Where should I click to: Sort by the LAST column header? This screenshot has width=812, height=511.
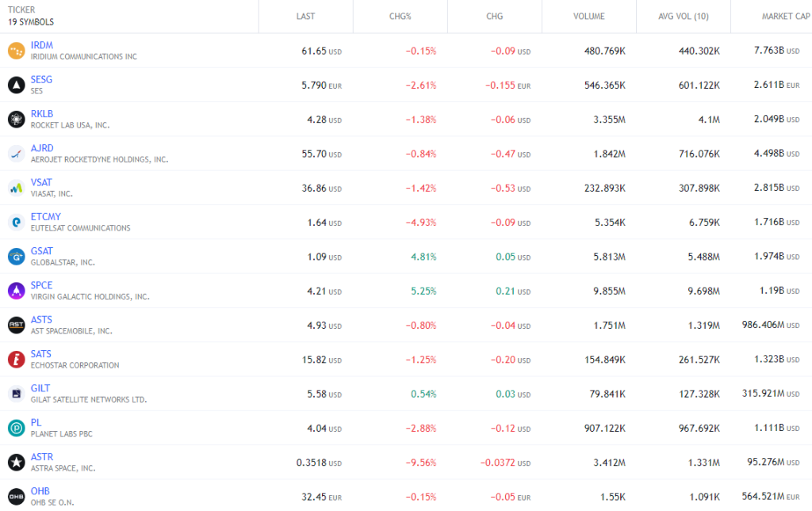pyautogui.click(x=305, y=17)
